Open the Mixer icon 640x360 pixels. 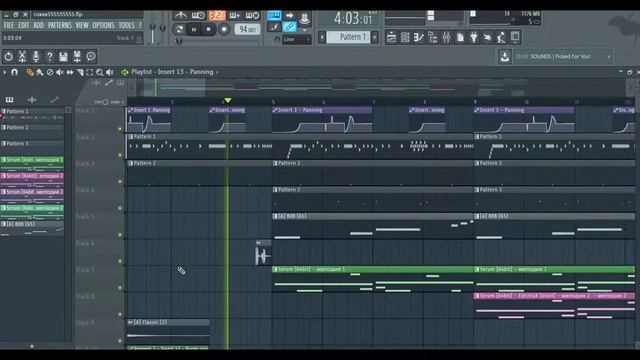pos(446,38)
